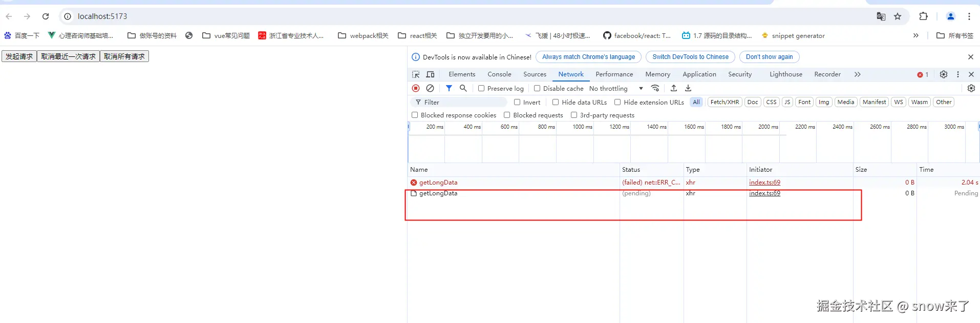Open the webpack相关 bookmark folder
Viewport: 980px width, 323px height.
[363, 35]
